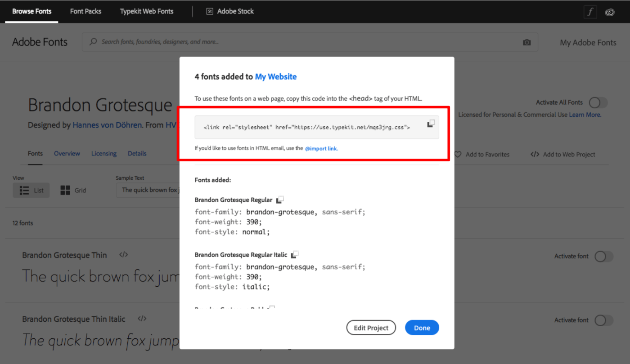The width and height of the screenshot is (630, 364).
Task: Open the Font Packs section
Action: (x=85, y=11)
